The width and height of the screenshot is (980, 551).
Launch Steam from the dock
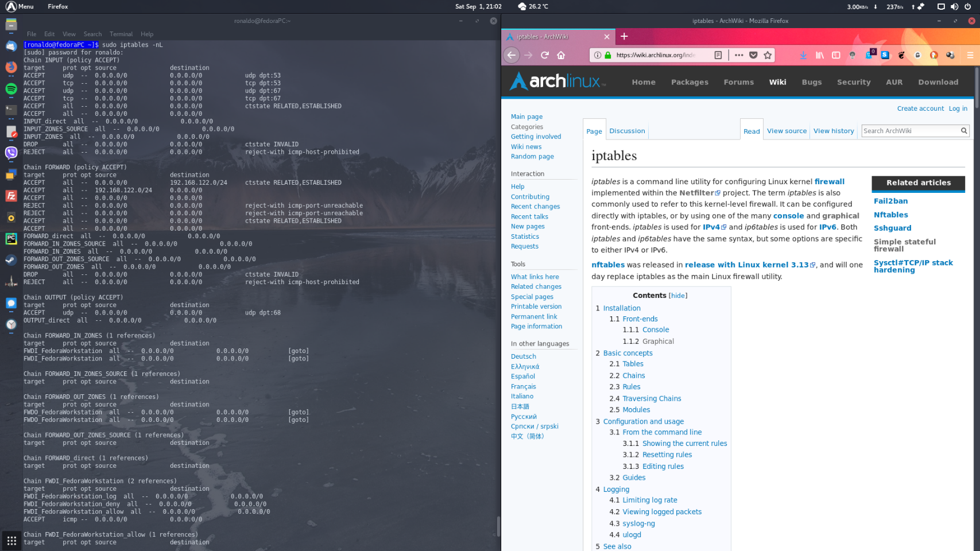11,260
